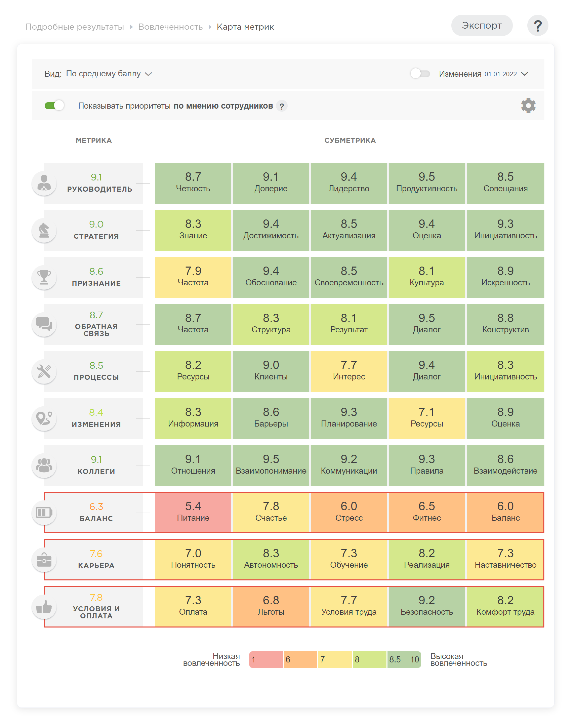Disable the Показывать приоритеты switch
Image resolution: width=573 pixels, height=728 pixels.
[55, 105]
